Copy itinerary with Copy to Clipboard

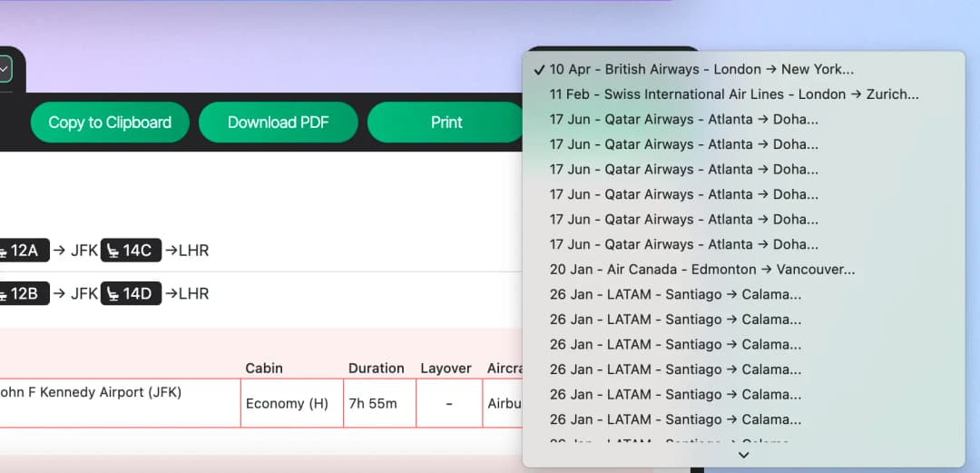(110, 123)
